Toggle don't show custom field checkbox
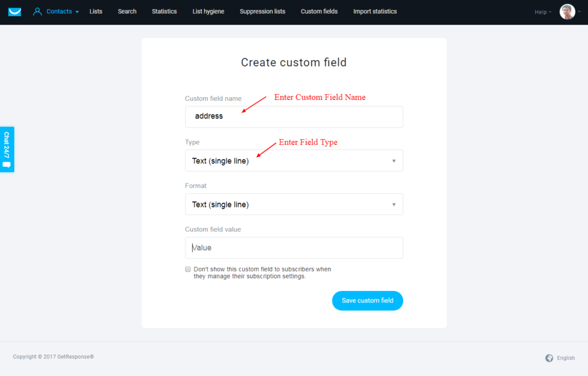The width and height of the screenshot is (588, 376). tap(188, 269)
